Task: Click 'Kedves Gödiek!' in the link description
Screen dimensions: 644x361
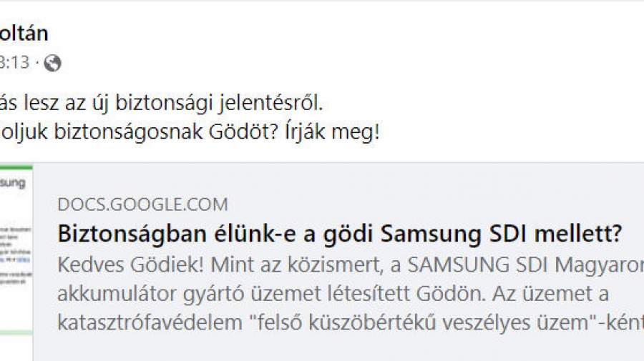Action: coord(131,265)
